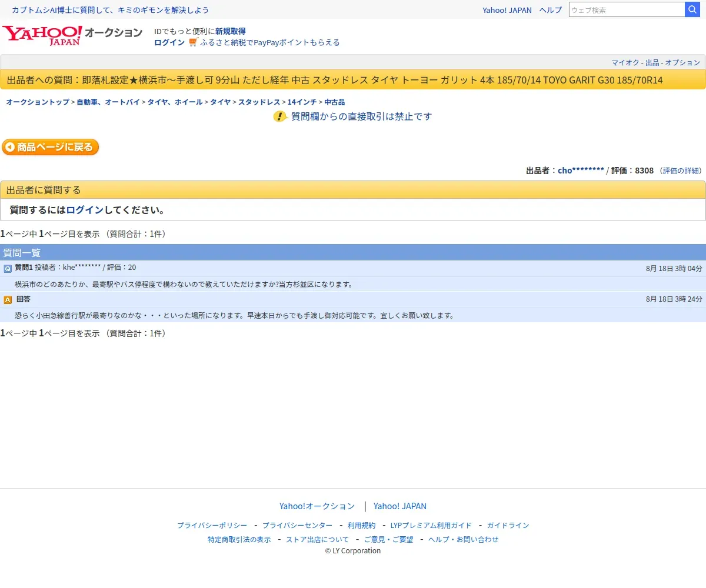Select 自動車、オートバイ breadcrumb
The image size is (706, 588).
pyautogui.click(x=108, y=102)
